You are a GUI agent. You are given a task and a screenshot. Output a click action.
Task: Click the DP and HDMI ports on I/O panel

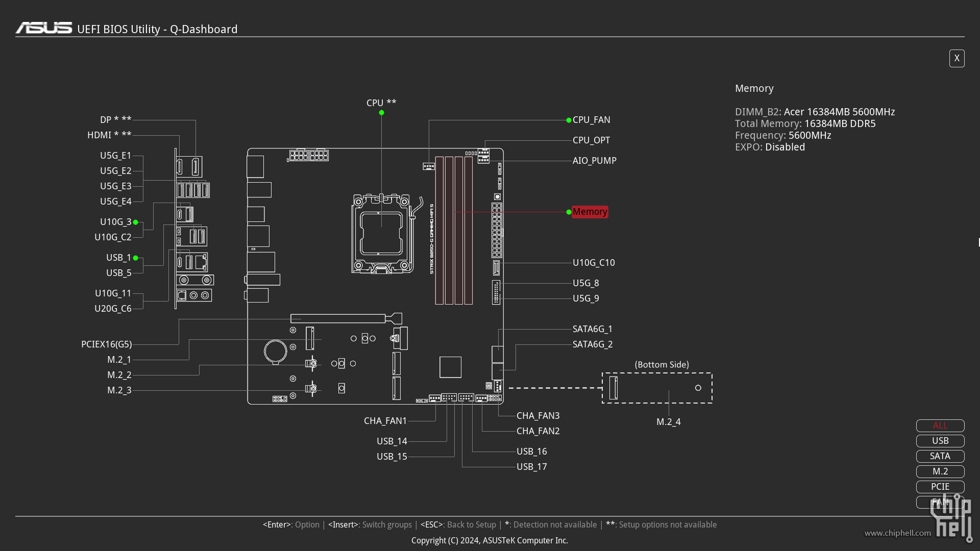[189, 167]
